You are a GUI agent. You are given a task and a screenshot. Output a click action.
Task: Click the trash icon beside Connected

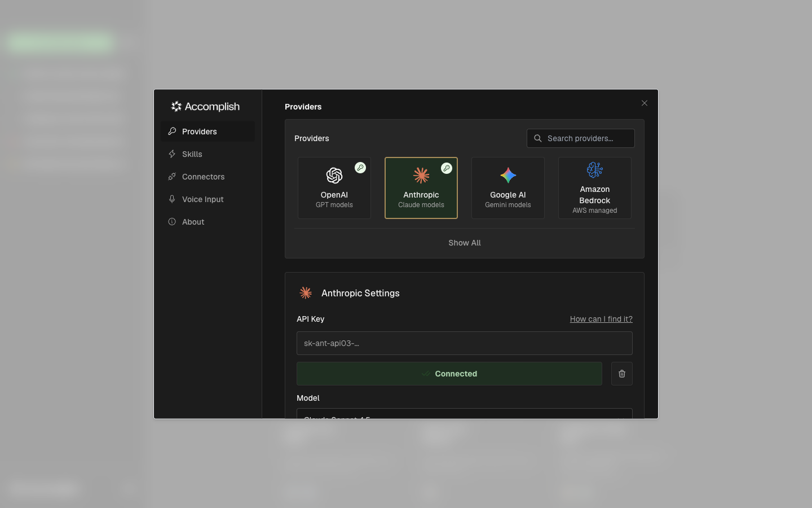click(622, 374)
